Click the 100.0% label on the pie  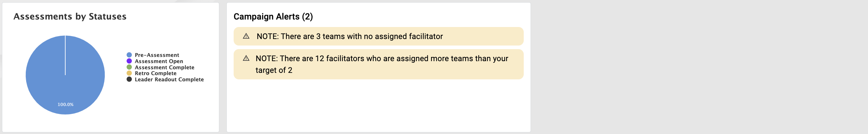65,104
